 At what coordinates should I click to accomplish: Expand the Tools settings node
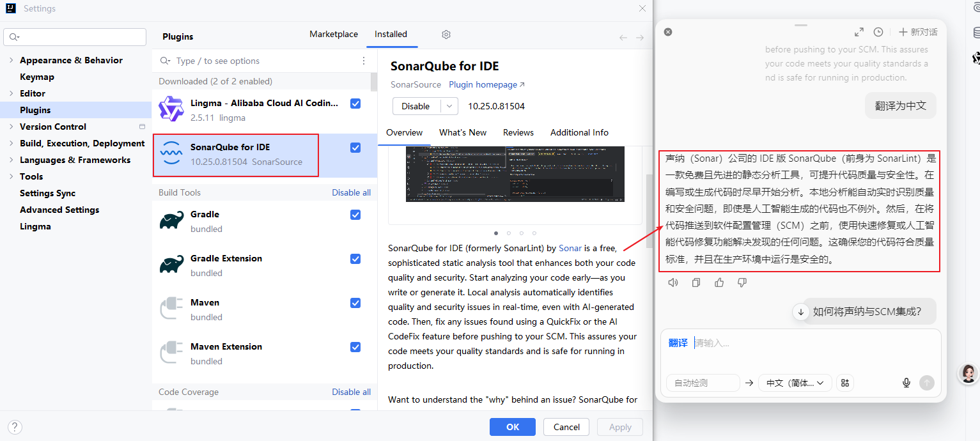click(11, 176)
